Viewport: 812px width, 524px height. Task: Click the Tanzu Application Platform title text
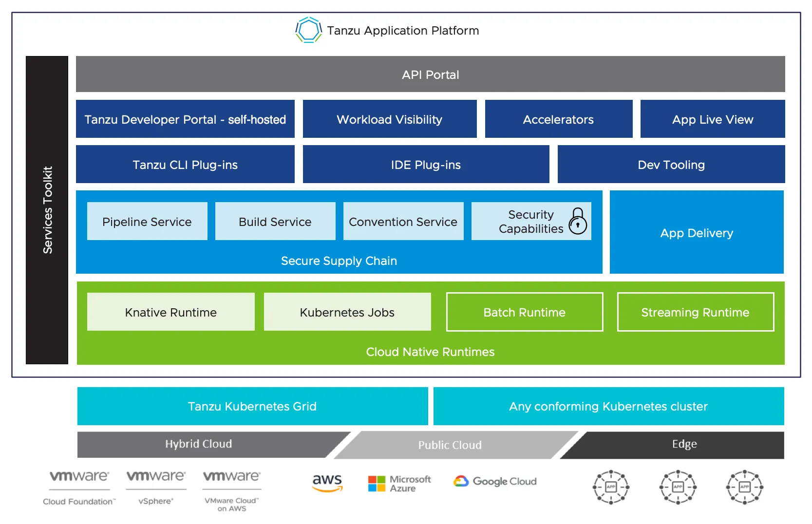point(403,30)
